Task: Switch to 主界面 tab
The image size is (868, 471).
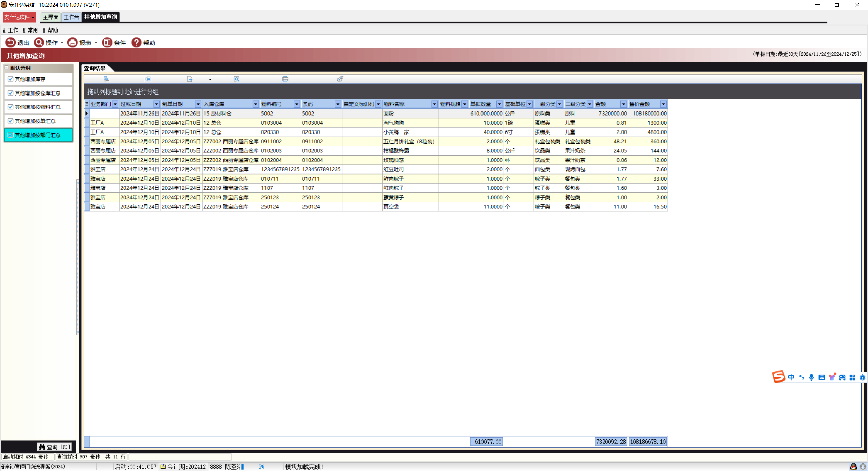Action: (x=51, y=17)
